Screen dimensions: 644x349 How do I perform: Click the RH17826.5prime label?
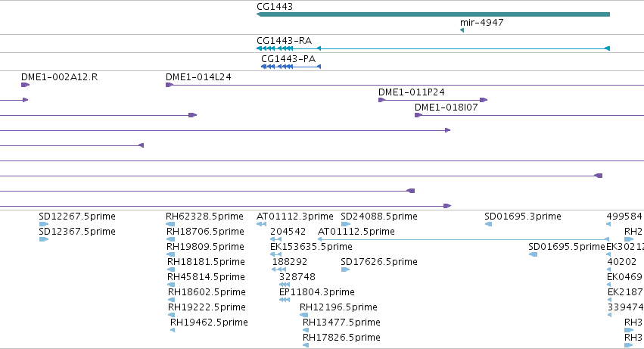coord(341,338)
